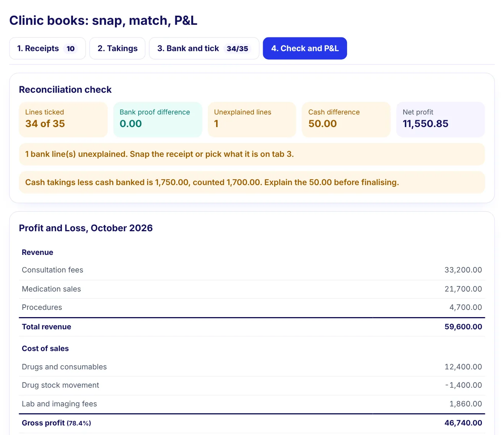Go to Bank and tick tab
The width and height of the screenshot is (504, 435).
(204, 48)
